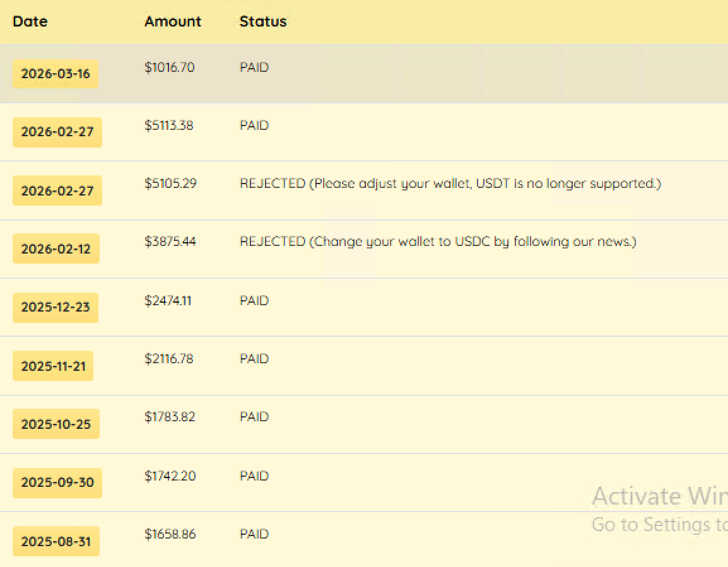Screen dimensions: 728x567
Task: Click the $3875.44 amount
Action: (170, 242)
